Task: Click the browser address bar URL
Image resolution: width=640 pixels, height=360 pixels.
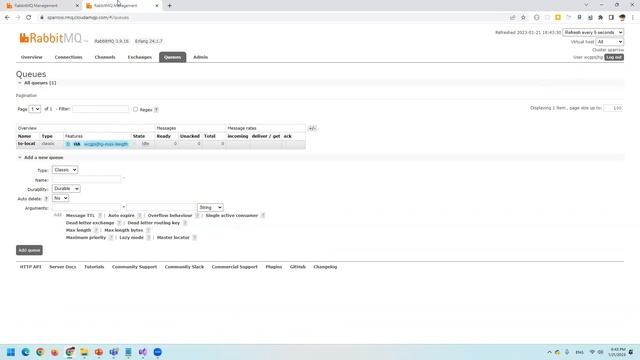Action: tap(88, 18)
